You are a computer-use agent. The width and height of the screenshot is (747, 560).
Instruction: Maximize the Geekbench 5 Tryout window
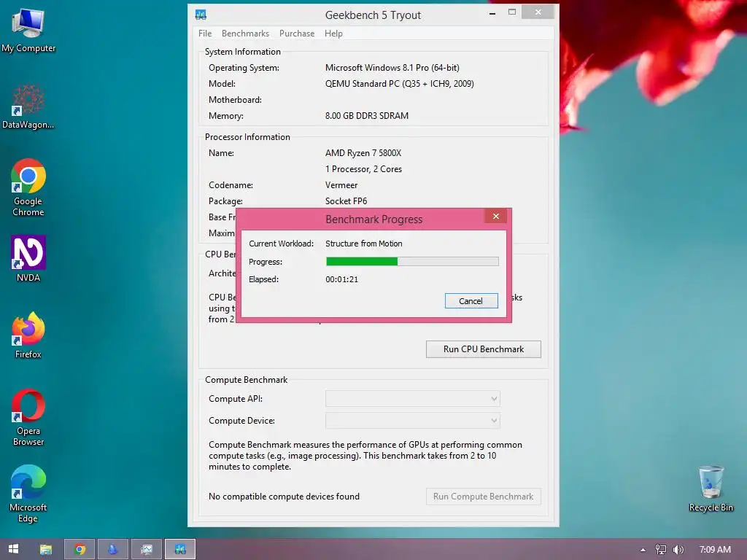tap(512, 12)
